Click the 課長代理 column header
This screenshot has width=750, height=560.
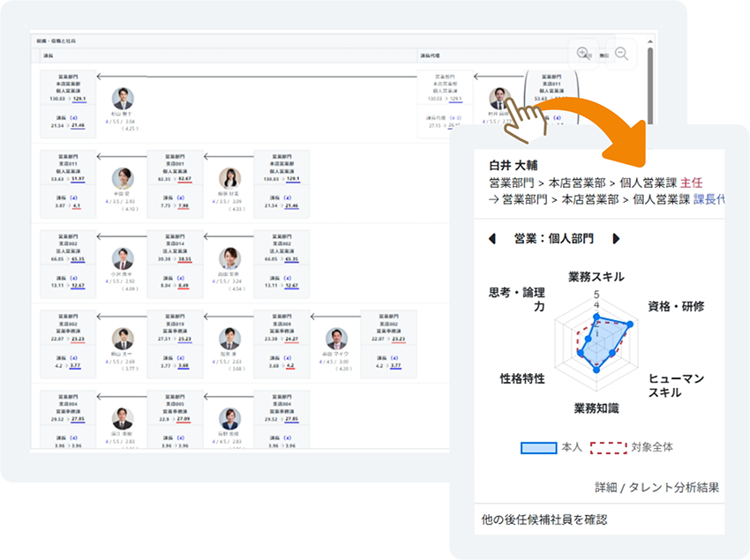[x=429, y=55]
